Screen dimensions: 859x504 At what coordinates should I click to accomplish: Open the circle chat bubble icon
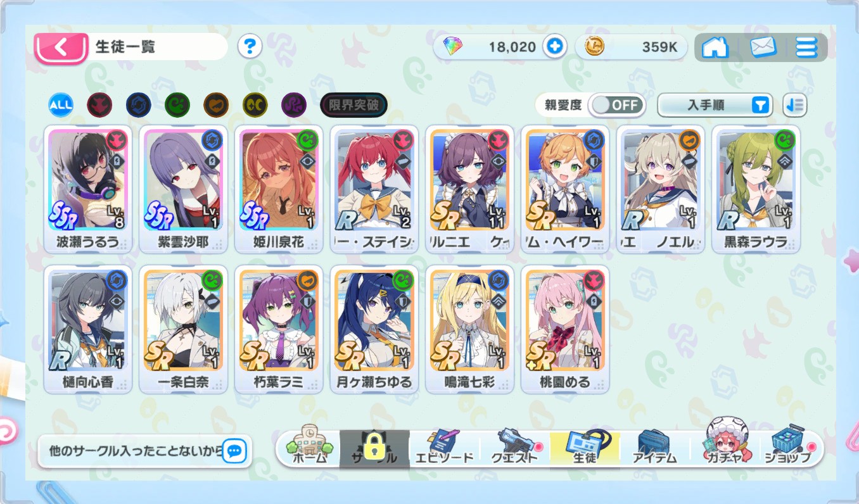coord(234,451)
